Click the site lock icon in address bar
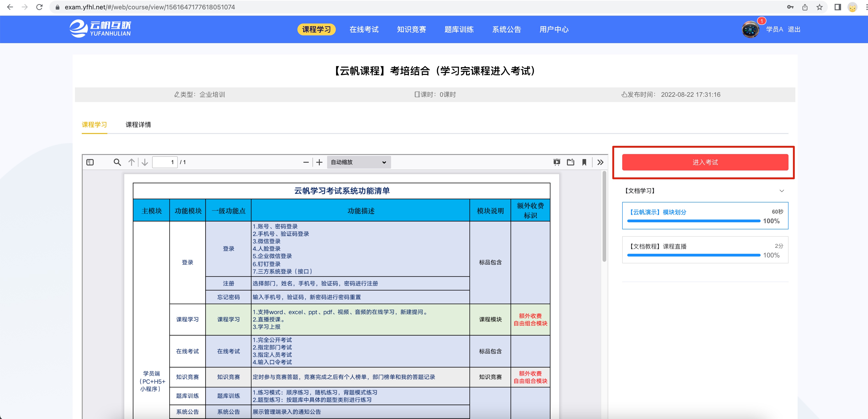 pos(57,7)
